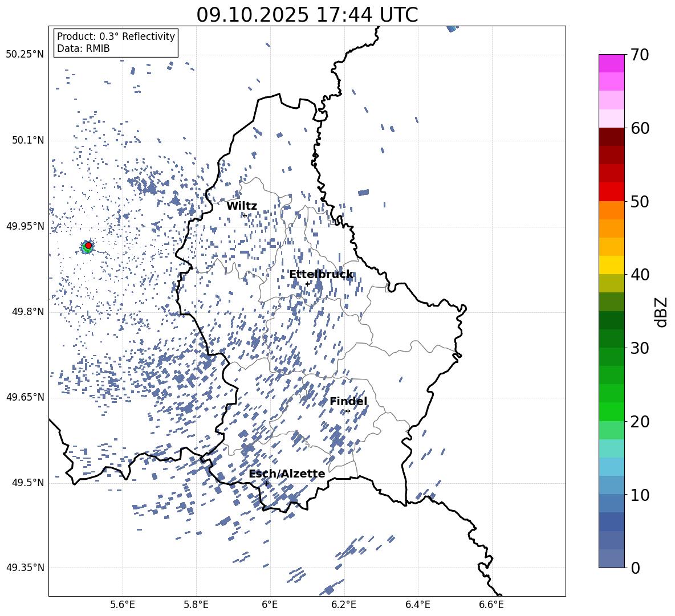
Task: Click the Esch/Alzette location cross marker
Action: [266, 483]
